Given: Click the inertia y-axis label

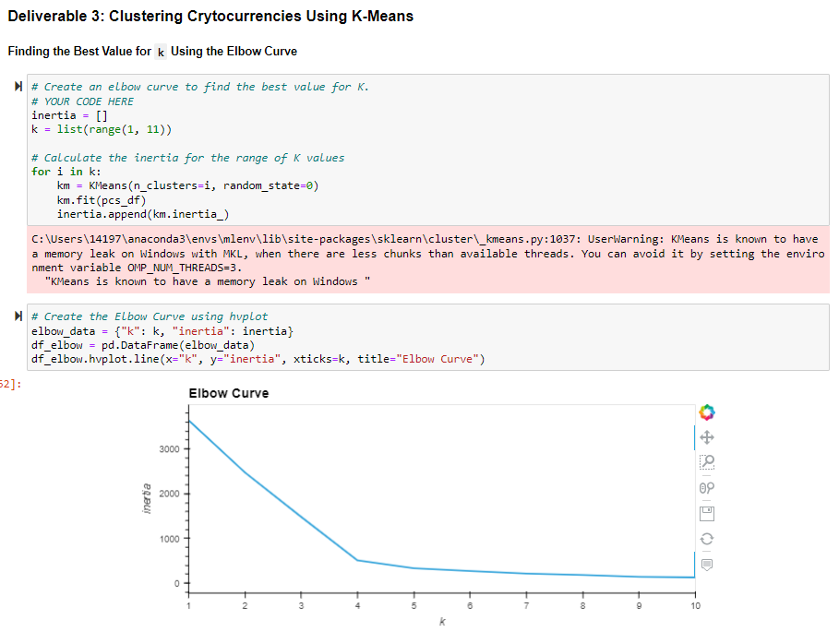Looking at the screenshot, I should coord(146,498).
